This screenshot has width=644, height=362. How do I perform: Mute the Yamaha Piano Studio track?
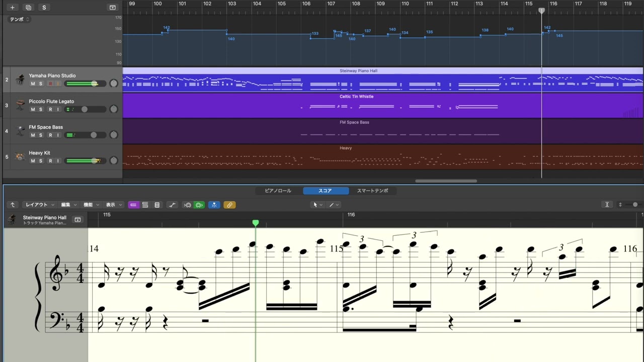click(33, 83)
